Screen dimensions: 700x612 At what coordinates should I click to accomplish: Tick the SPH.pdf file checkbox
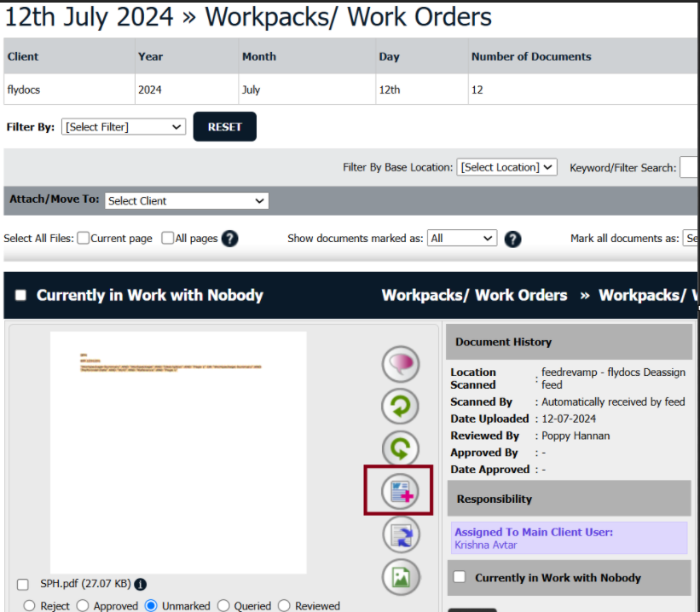23,585
